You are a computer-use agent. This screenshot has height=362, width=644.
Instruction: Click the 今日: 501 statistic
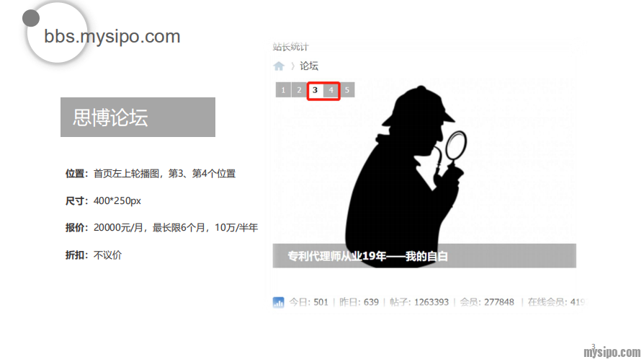point(308,302)
